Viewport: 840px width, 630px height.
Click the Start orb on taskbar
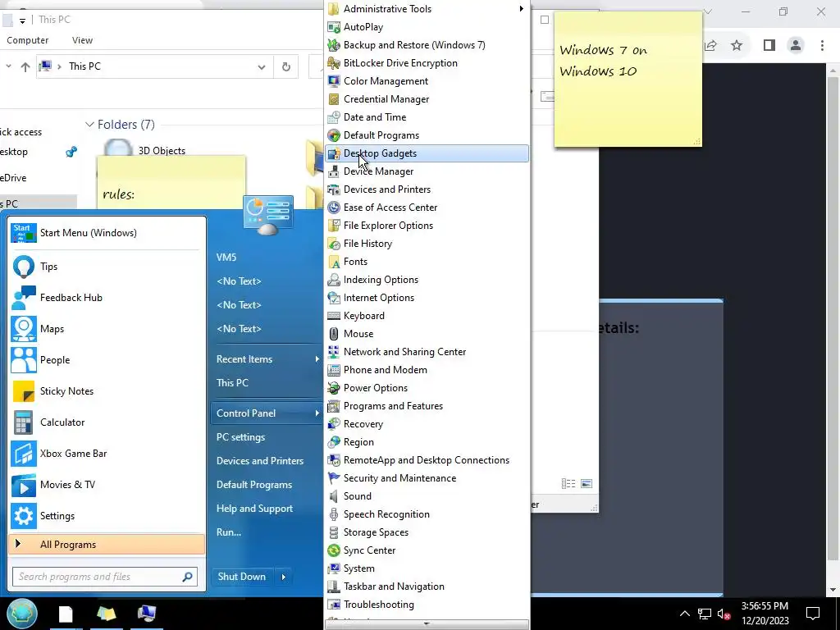[x=22, y=614]
